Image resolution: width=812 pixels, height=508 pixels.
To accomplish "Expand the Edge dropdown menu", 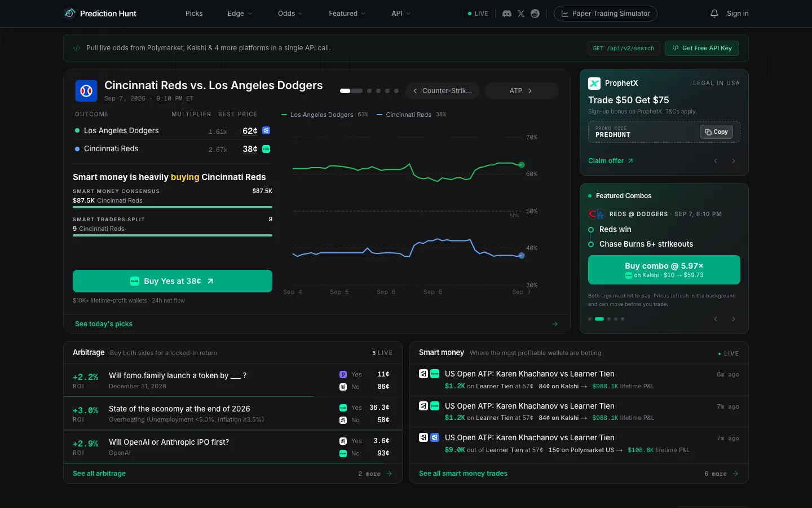I will click(x=240, y=14).
